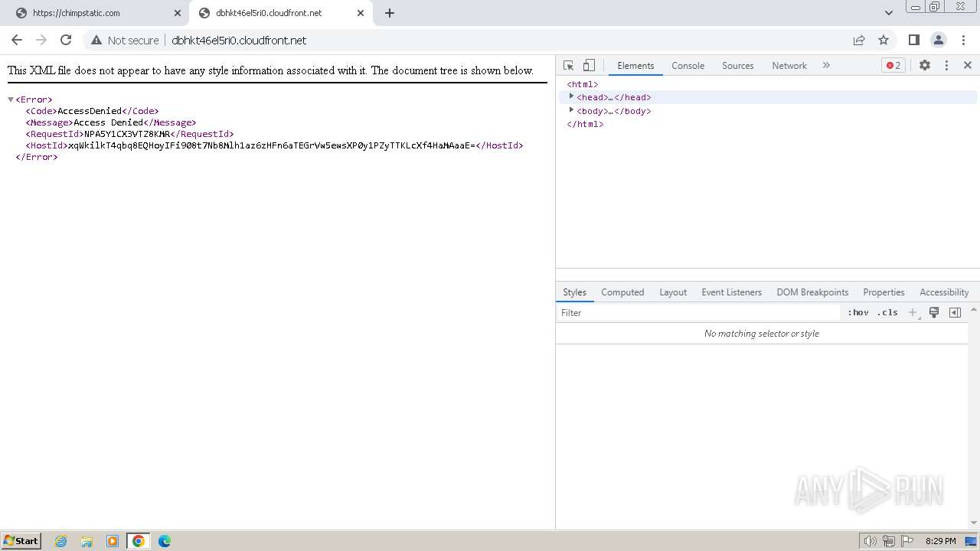Select the Computed pane tab

622,292
